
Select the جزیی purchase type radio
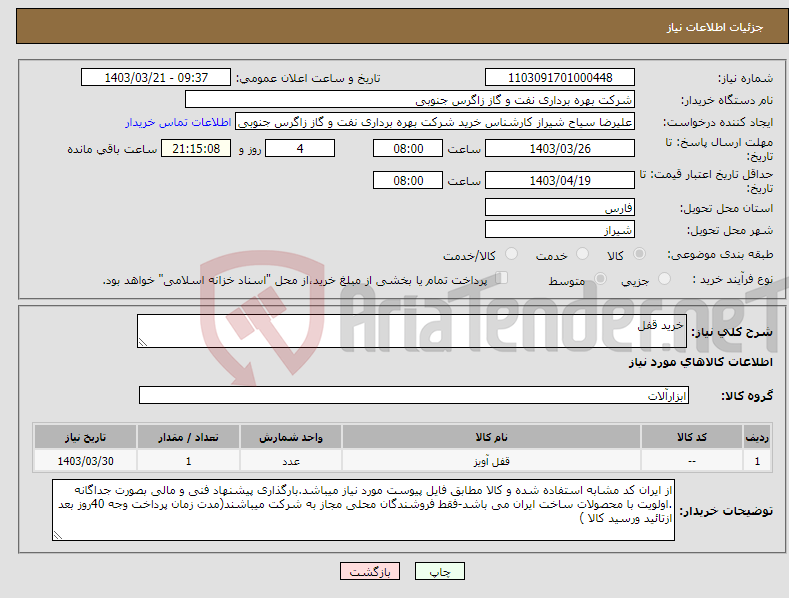click(664, 278)
